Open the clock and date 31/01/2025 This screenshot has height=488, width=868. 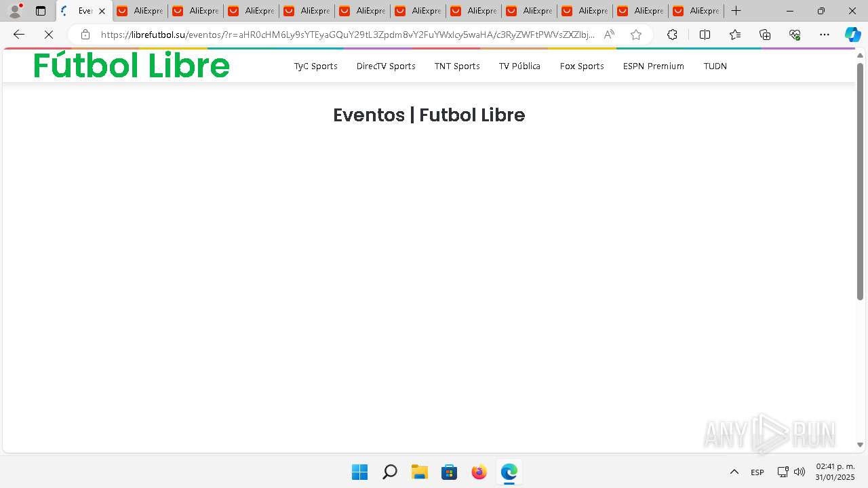[835, 472]
